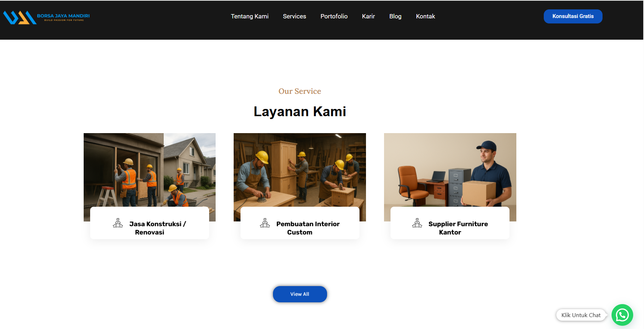Open the construction workers renovation image

click(x=150, y=170)
